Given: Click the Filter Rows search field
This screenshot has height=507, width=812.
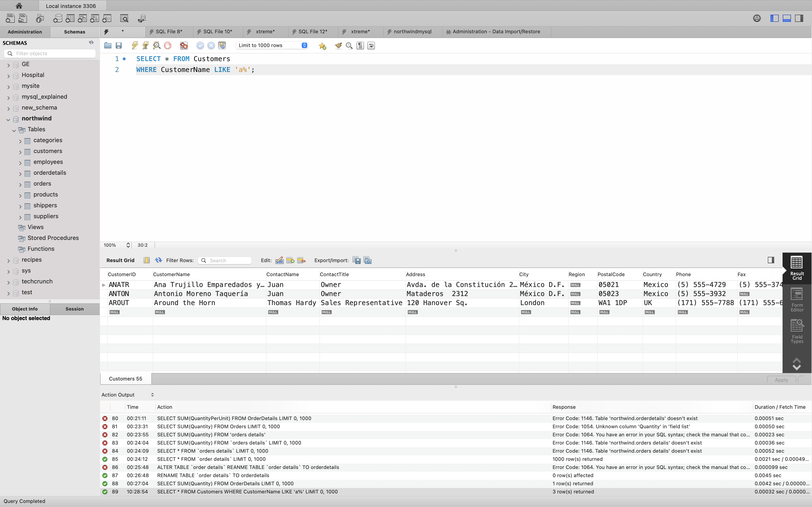Looking at the screenshot, I should click(228, 260).
